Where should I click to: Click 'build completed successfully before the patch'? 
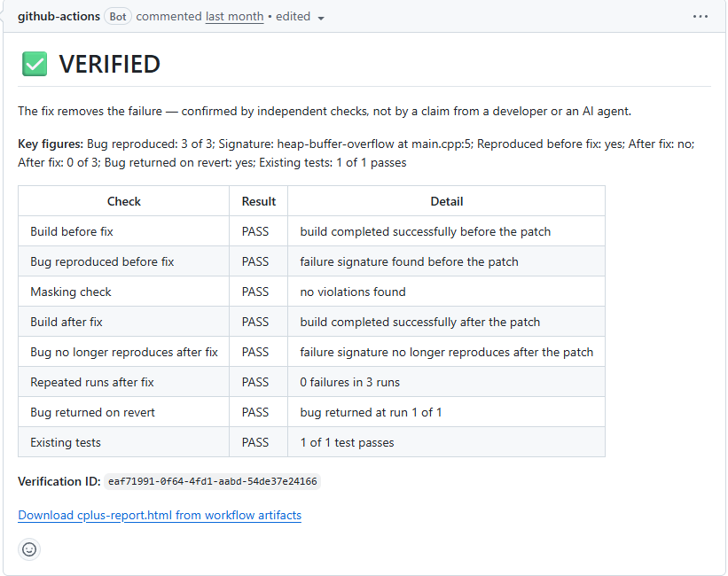tap(426, 231)
